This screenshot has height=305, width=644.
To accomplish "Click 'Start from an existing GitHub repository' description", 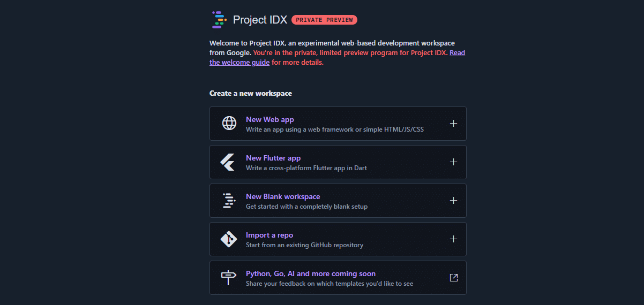I will click(x=304, y=245).
